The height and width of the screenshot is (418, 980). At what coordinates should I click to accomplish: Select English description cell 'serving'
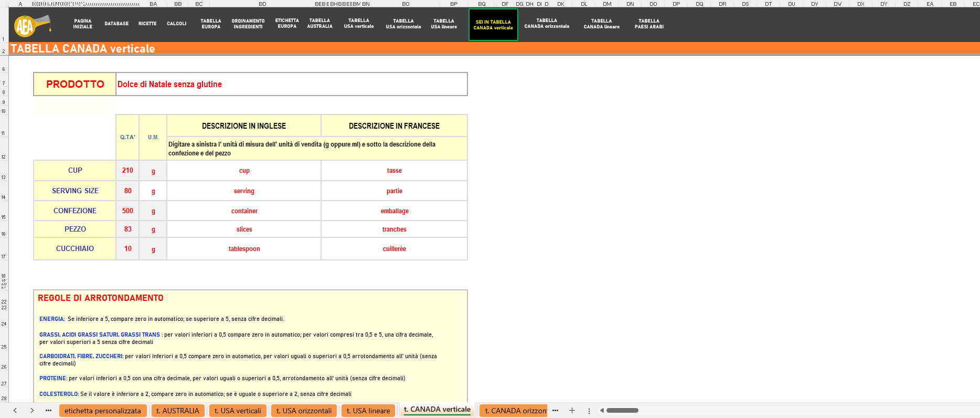click(244, 191)
